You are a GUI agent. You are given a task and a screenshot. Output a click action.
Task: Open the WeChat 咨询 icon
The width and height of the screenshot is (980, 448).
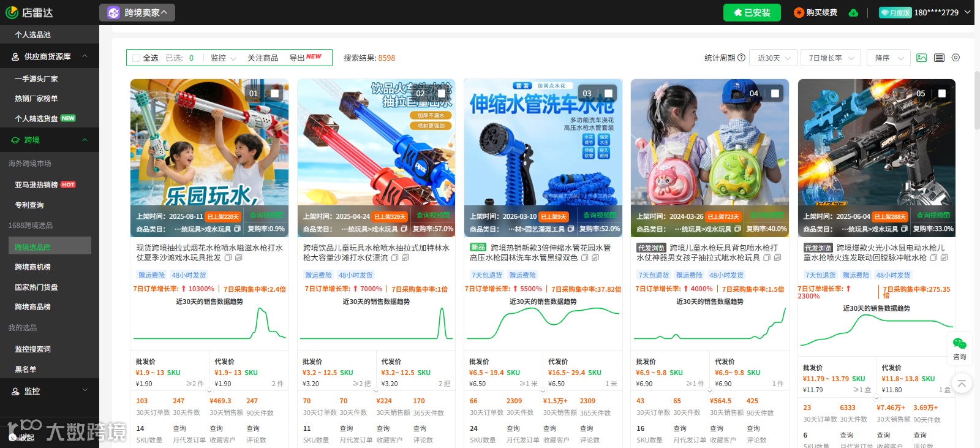click(960, 344)
